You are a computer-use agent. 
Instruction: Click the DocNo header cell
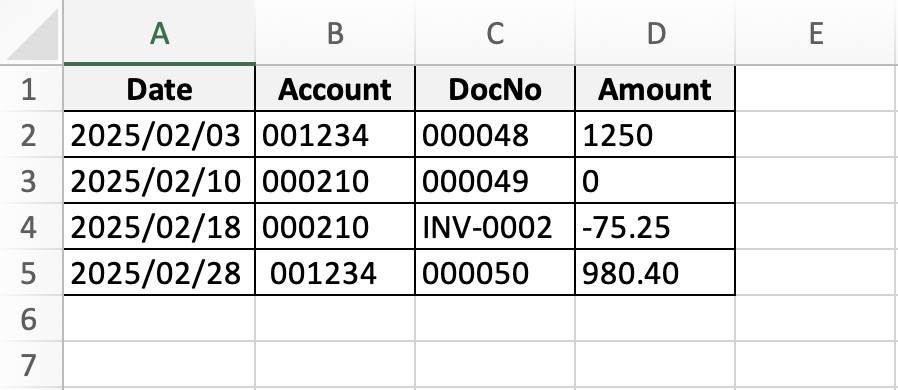(495, 89)
